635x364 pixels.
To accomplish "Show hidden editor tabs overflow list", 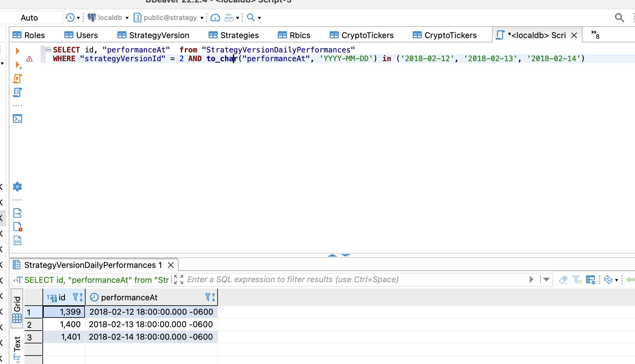I will click(x=595, y=35).
